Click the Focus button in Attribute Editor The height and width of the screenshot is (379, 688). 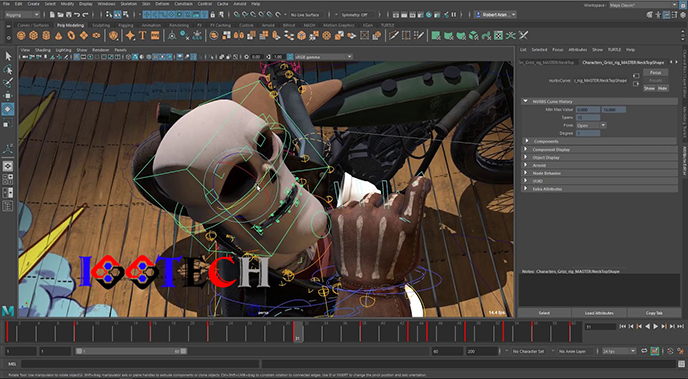pos(656,72)
